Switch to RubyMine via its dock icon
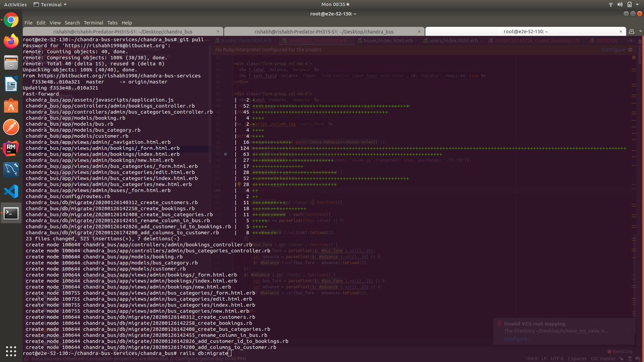Viewport: 644px width, 362px height. coord(10,148)
